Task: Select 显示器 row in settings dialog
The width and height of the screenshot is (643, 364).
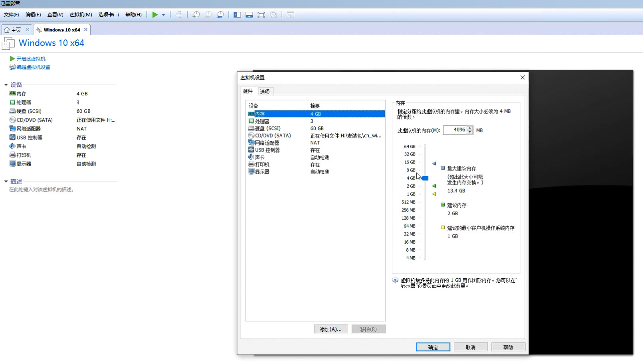Action: tap(316, 172)
